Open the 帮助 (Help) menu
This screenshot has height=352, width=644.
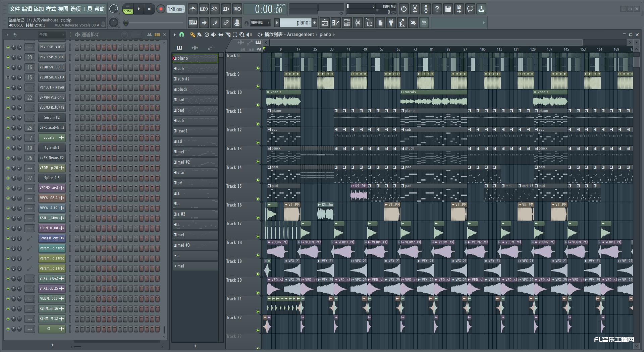[x=99, y=9]
